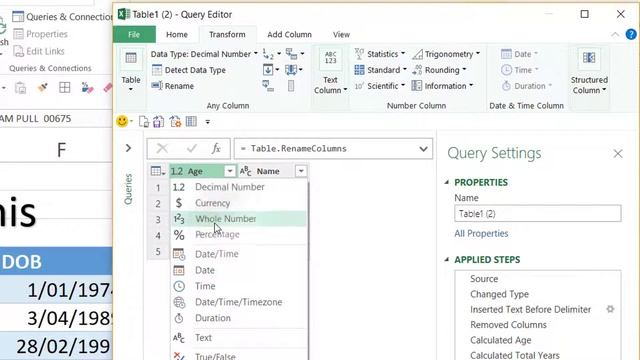Viewport: 640px width, 360px height.
Task: Select Date/Time/Timezone data type
Action: pos(238,302)
